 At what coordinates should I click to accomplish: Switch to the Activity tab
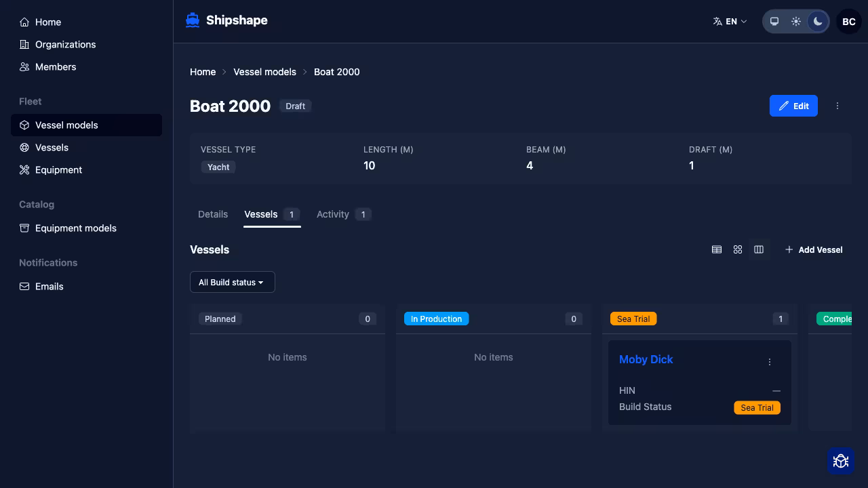tap(333, 214)
